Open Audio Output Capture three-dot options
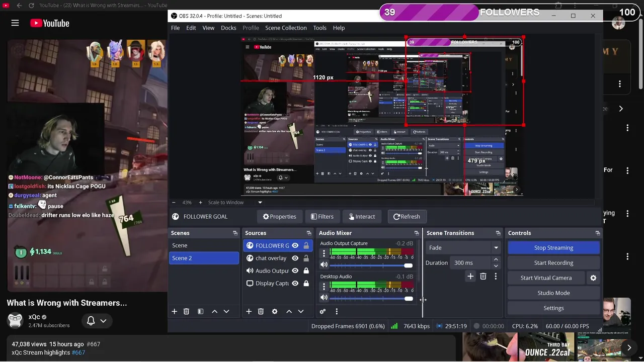This screenshot has width=644, height=362. pyautogui.click(x=324, y=253)
